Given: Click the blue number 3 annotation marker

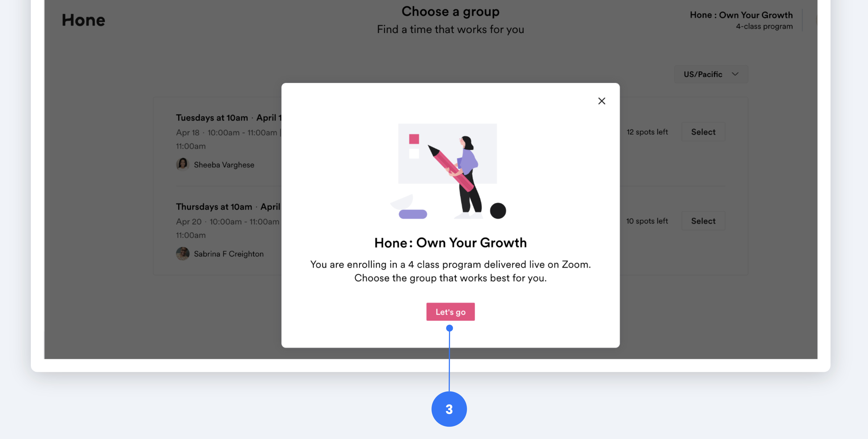Looking at the screenshot, I should point(449,409).
